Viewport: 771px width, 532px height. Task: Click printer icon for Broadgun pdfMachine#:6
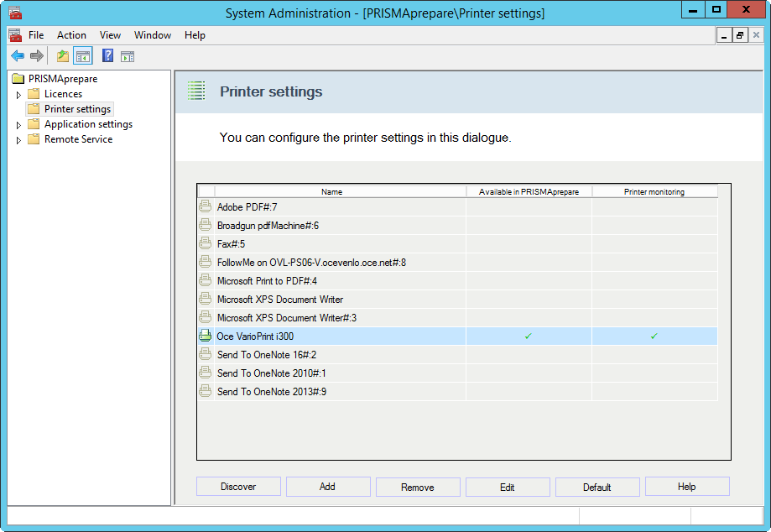point(205,225)
